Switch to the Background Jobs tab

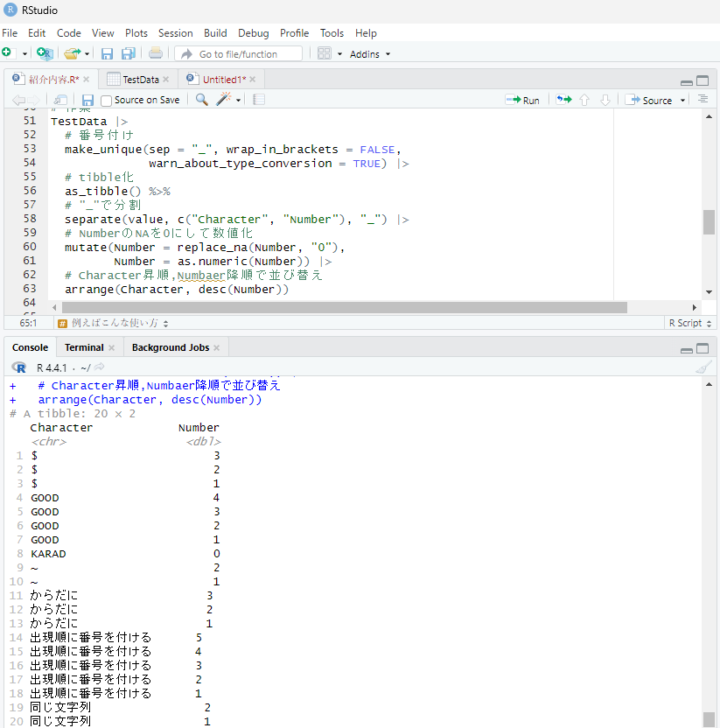point(170,347)
